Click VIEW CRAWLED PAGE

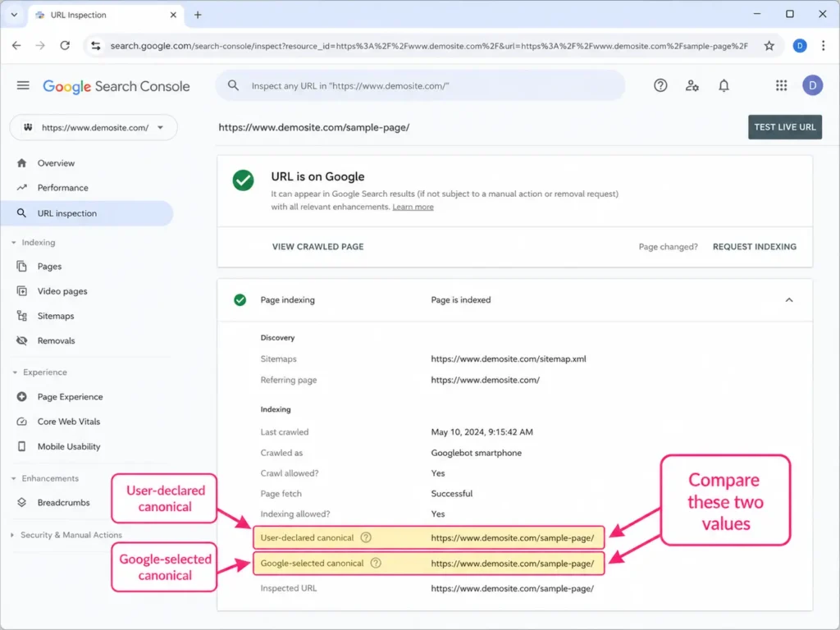tap(317, 247)
